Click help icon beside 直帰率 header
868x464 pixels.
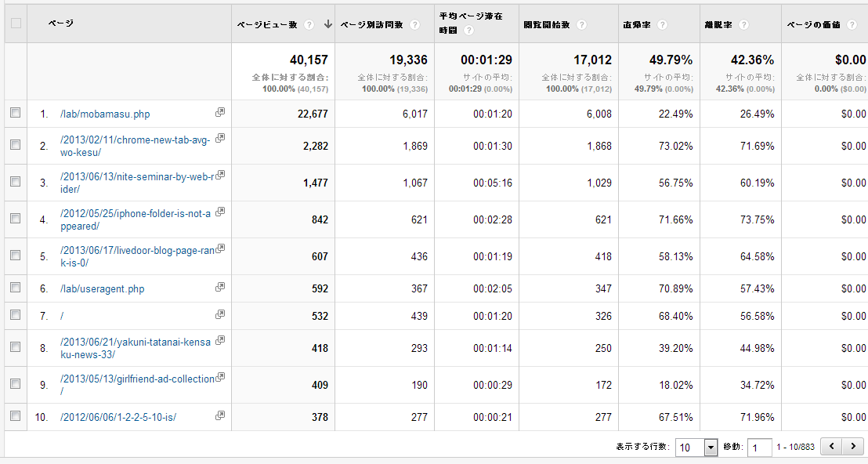[x=663, y=25]
